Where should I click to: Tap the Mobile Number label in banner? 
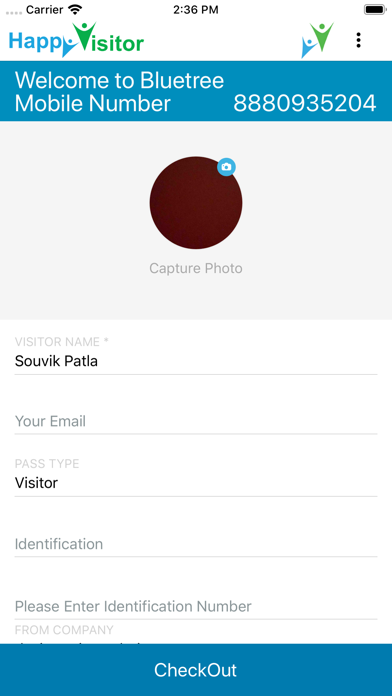[93, 104]
